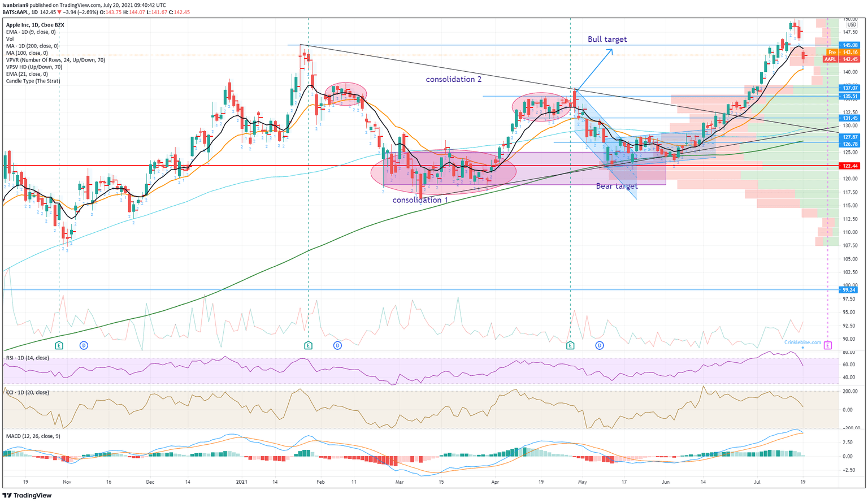
Task: Select the earnings E marker before May
Action: point(570,345)
